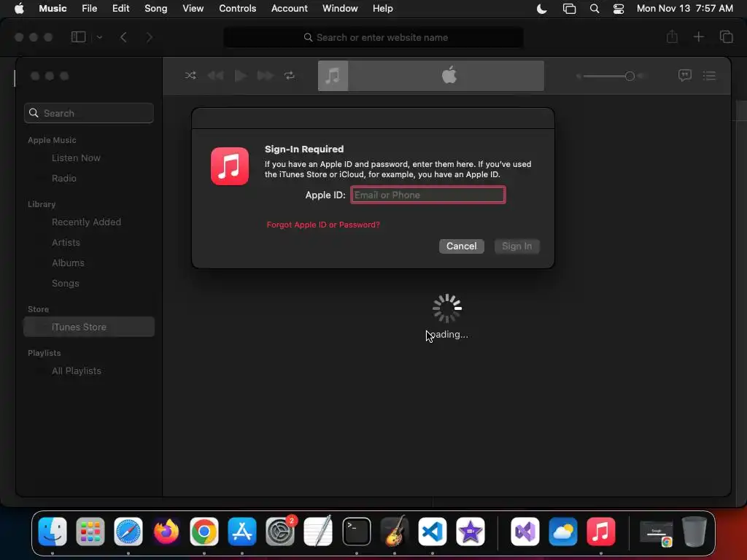Open TextEdit from the Dock

(x=318, y=532)
